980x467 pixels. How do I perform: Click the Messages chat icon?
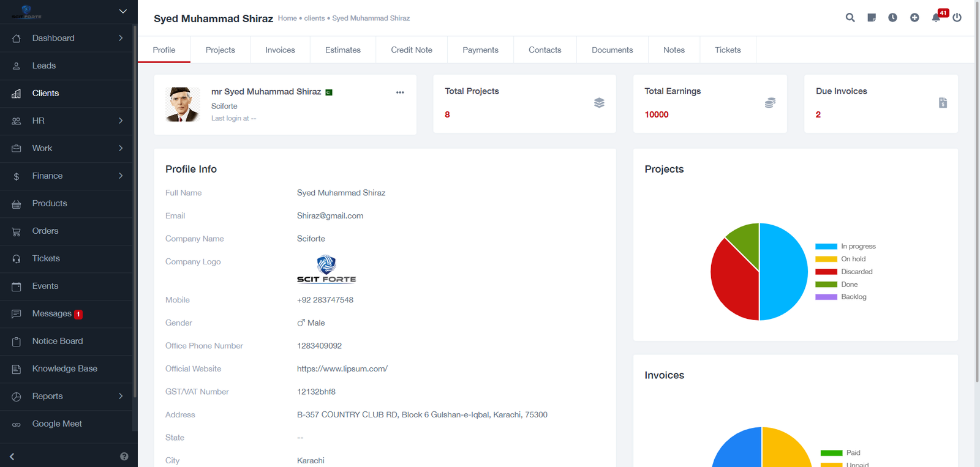pyautogui.click(x=17, y=314)
